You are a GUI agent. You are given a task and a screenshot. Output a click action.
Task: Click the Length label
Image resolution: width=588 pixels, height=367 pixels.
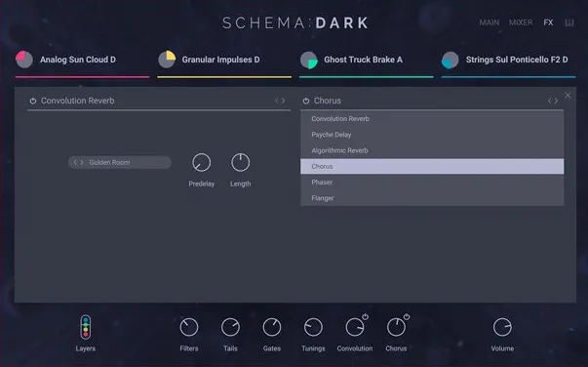click(241, 183)
